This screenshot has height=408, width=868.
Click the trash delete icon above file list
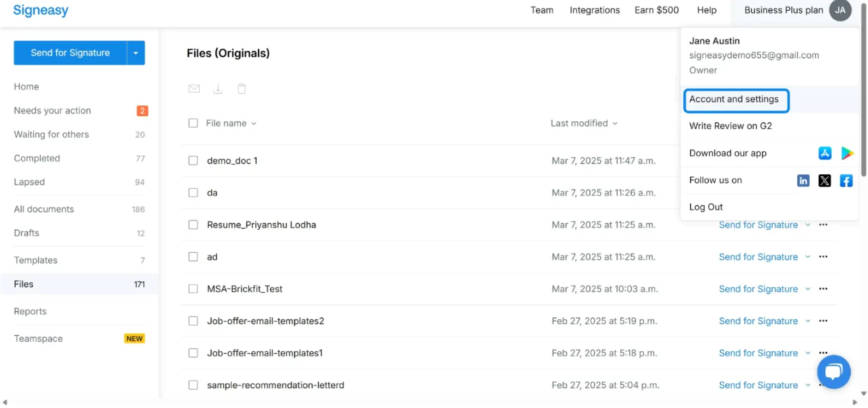pos(241,89)
